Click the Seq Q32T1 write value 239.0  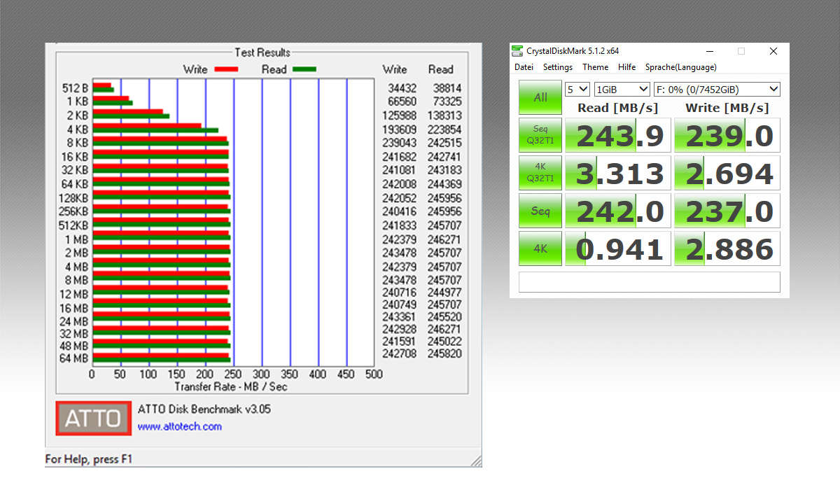click(x=727, y=135)
